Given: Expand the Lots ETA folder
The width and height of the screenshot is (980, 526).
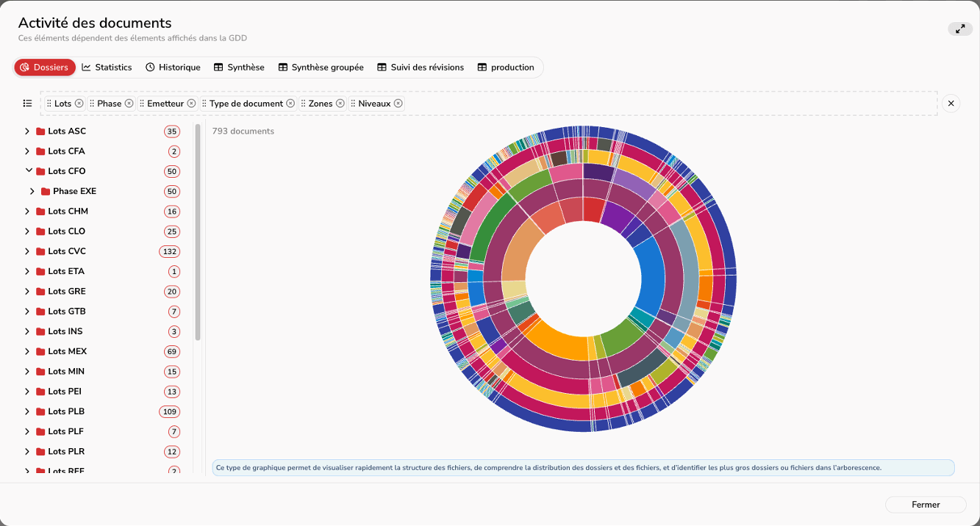Looking at the screenshot, I should pos(27,271).
